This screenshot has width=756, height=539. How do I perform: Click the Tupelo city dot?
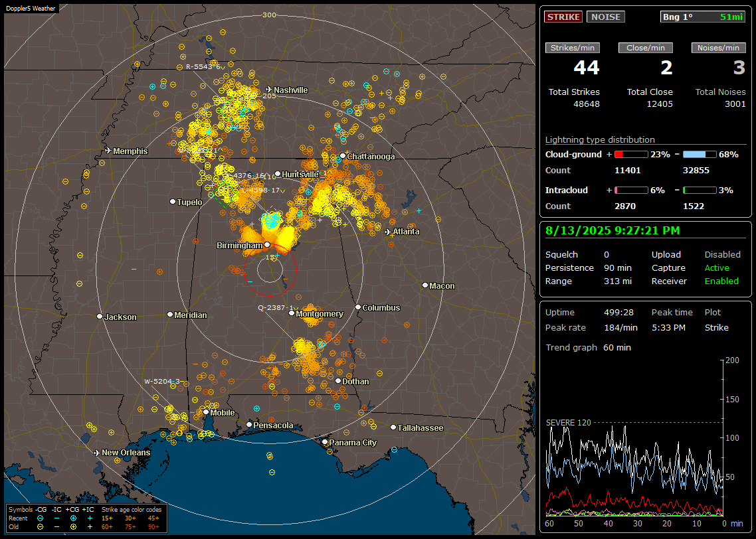173,201
